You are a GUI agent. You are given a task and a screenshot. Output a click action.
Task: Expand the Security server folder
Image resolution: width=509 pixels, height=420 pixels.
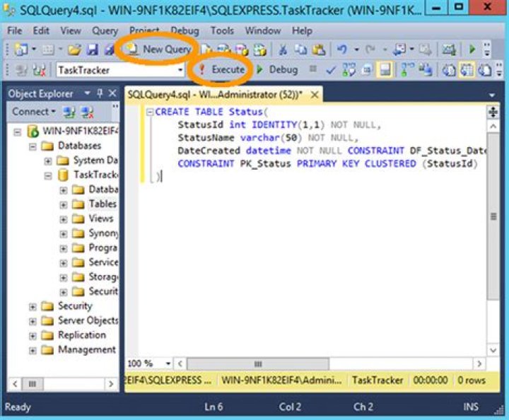coord(33,306)
